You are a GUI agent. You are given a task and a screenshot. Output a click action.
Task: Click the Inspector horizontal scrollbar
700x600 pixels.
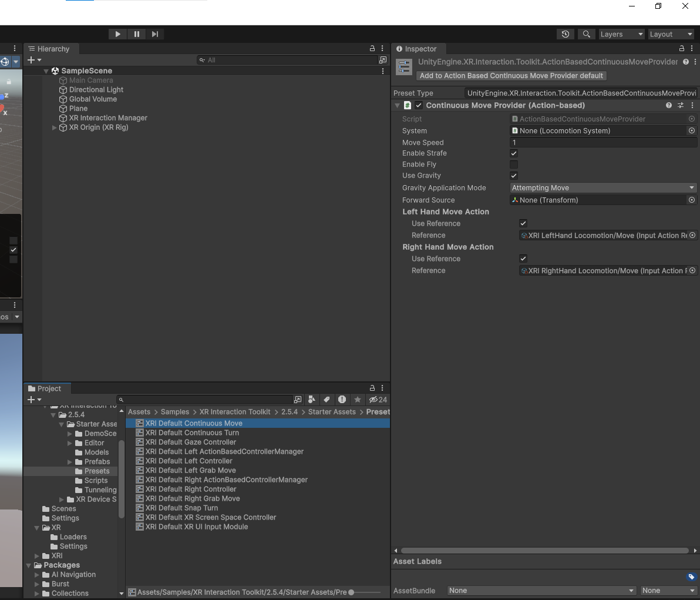point(544,551)
